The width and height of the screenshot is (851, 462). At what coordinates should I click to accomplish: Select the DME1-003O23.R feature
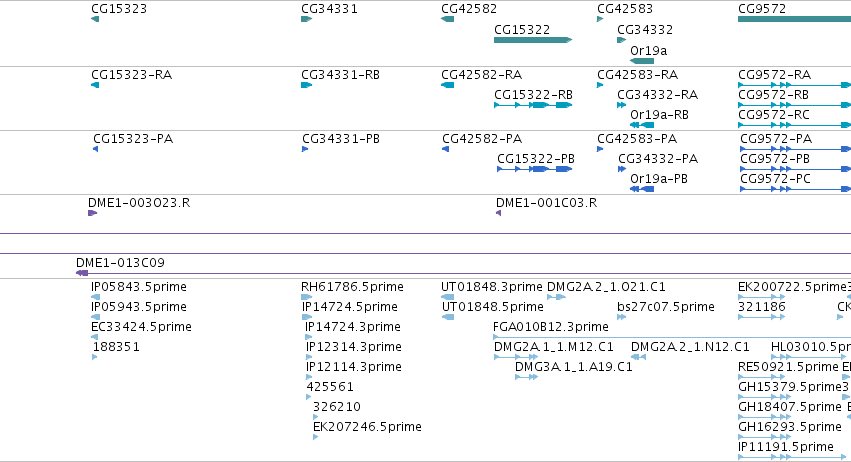click(139, 203)
